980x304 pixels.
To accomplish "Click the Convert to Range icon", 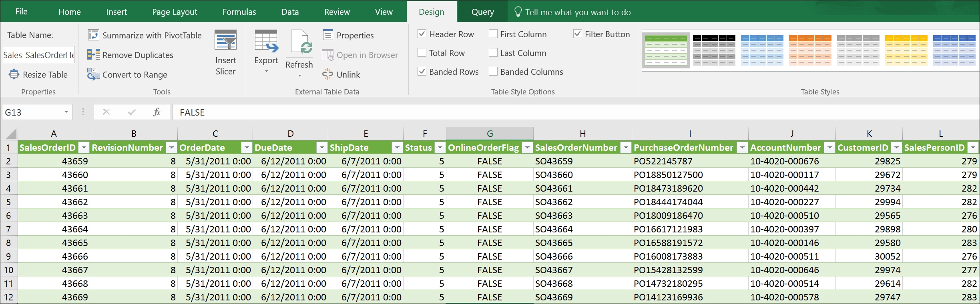I will pyautogui.click(x=93, y=74).
